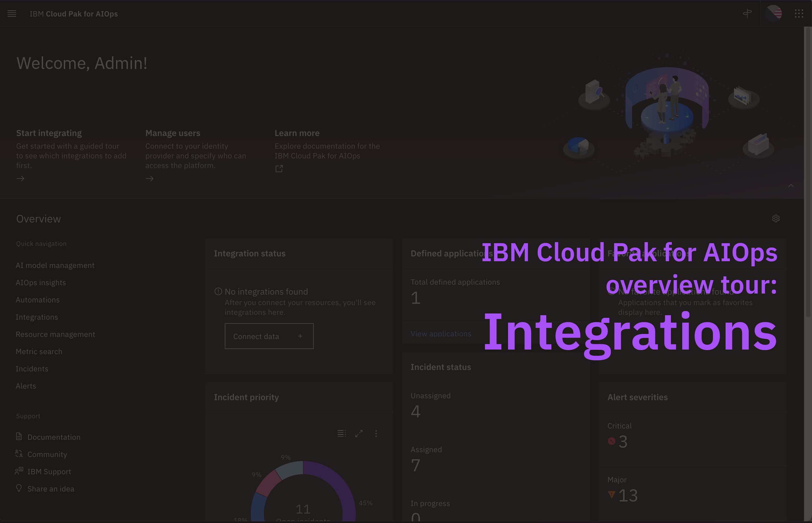Viewport: 812px width, 523px height.
Task: Open AIOps insights from quick navigation
Action: coord(41,283)
